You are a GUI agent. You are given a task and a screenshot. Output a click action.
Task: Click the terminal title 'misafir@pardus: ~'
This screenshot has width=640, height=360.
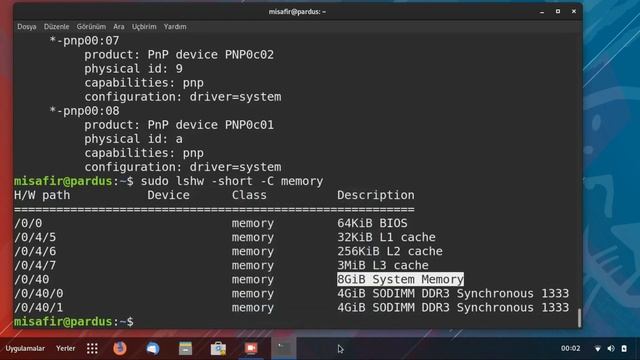(297, 12)
